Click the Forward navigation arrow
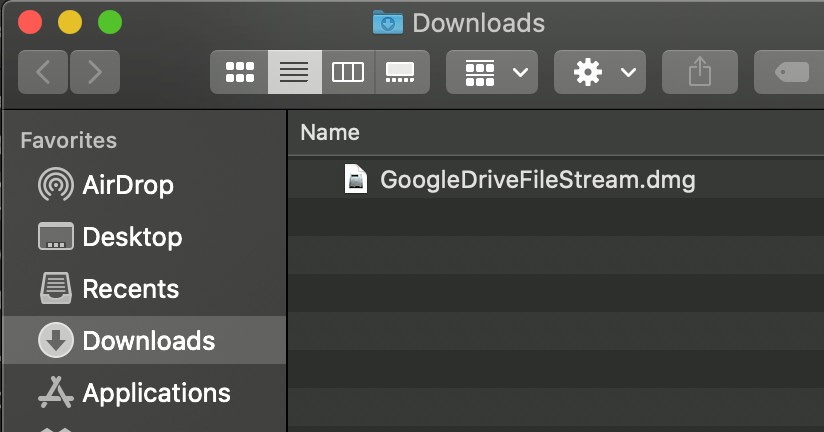Image resolution: width=824 pixels, height=432 pixels. coord(95,72)
